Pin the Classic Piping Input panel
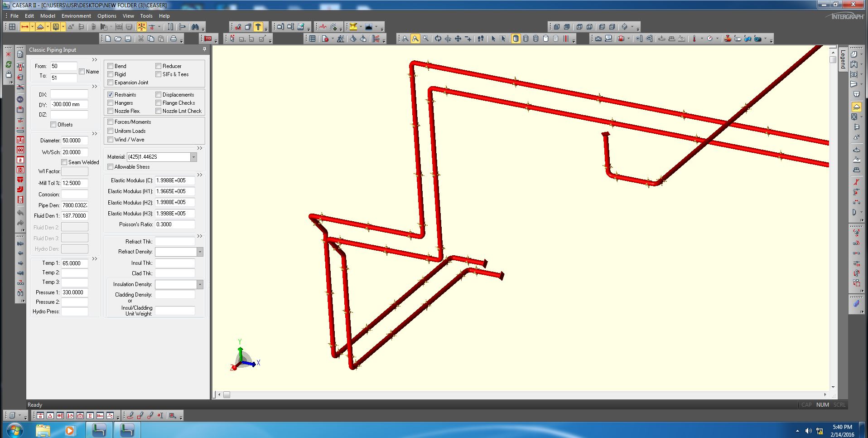This screenshot has height=438, width=868. (x=204, y=49)
